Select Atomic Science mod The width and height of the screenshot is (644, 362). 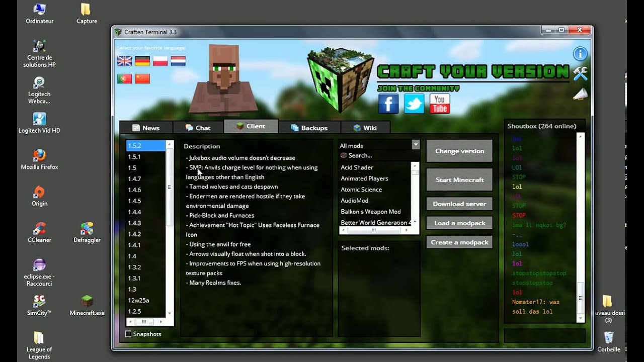(x=375, y=190)
